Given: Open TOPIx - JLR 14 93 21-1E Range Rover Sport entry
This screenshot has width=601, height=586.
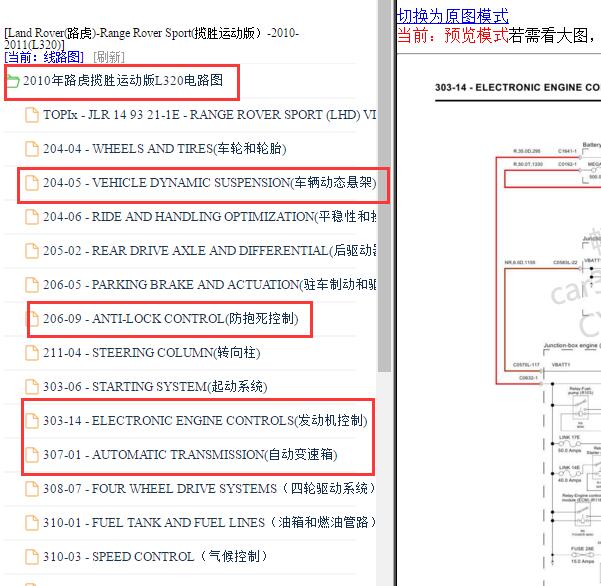Looking at the screenshot, I should pyautogui.click(x=209, y=115).
